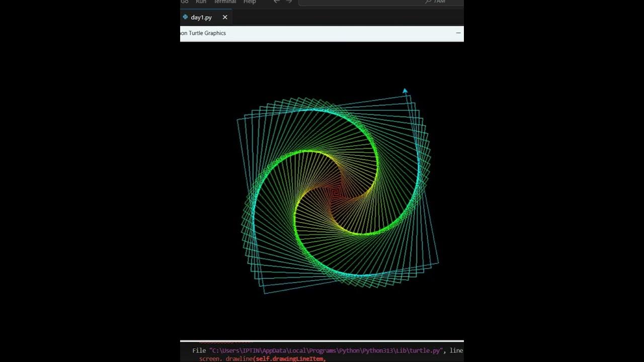Viewport: 644px width, 362px height.
Task: Open the Terminal menu
Action: pos(225,2)
